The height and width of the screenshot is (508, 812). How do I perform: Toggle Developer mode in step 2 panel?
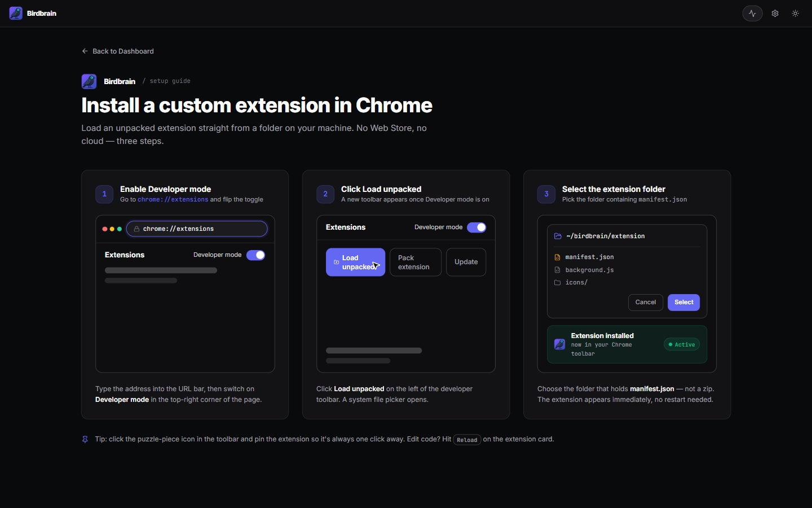pos(476,227)
